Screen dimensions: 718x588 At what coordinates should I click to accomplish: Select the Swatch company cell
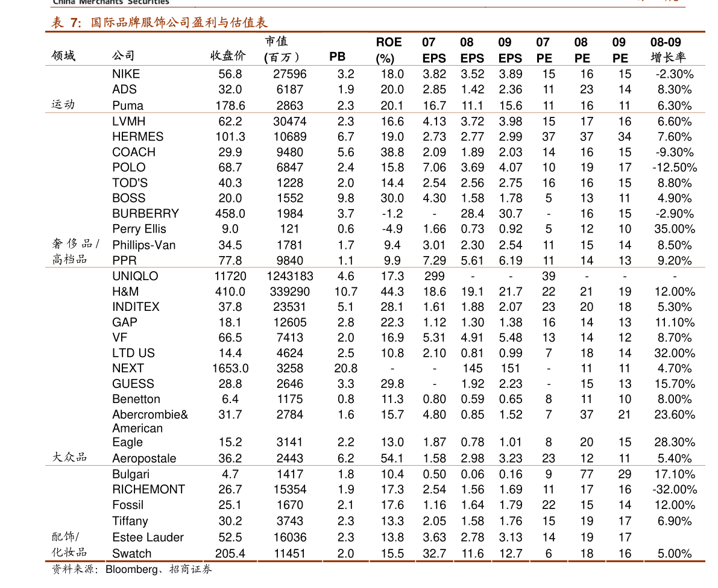tap(132, 554)
